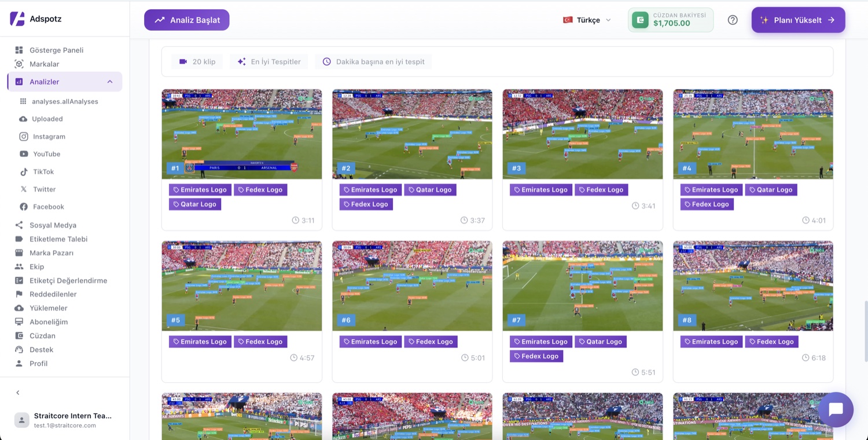Click Qatar Logo tag on clip #4

(x=771, y=190)
